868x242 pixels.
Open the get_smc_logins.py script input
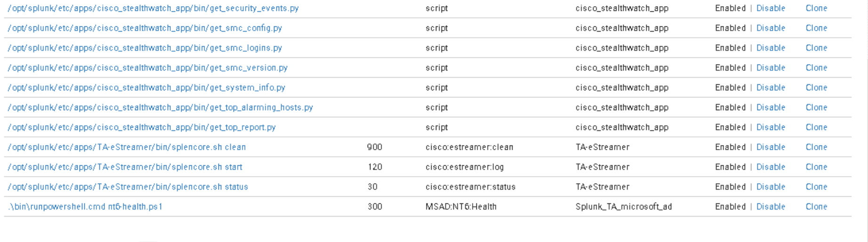[x=145, y=48]
